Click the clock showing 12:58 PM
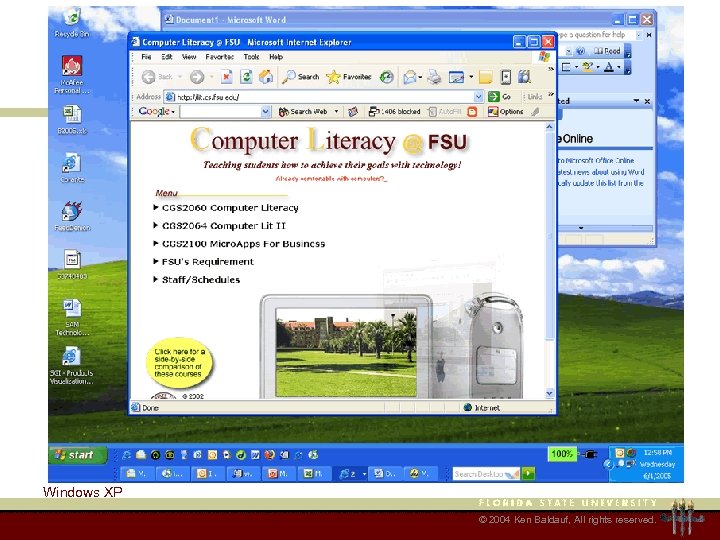This screenshot has width=720, height=540. pyautogui.click(x=658, y=452)
